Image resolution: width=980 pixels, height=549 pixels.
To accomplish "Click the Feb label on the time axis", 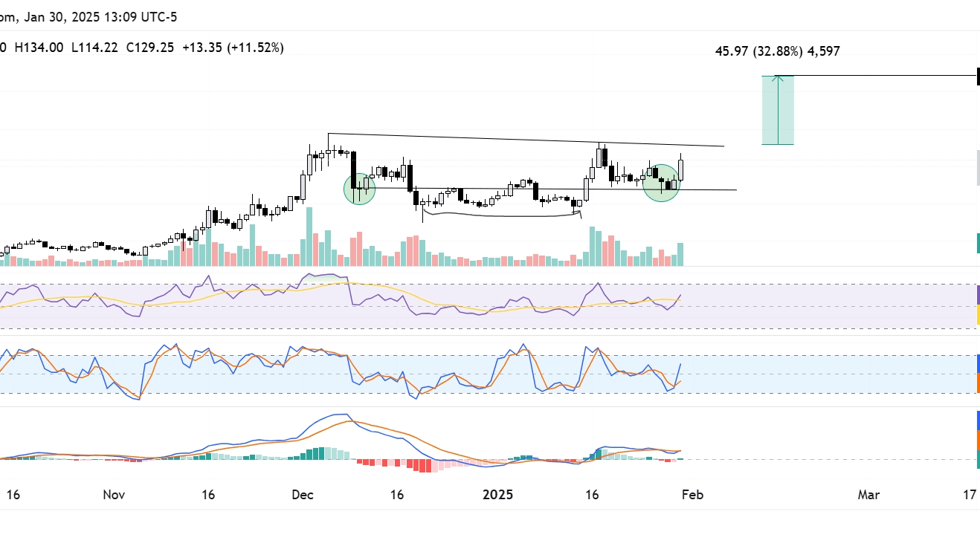I will pos(693,495).
